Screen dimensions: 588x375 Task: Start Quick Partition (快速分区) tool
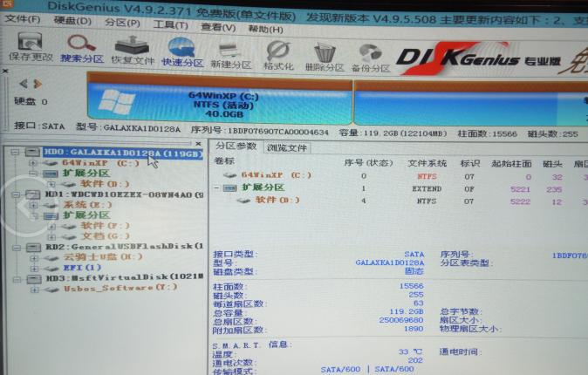coord(182,52)
